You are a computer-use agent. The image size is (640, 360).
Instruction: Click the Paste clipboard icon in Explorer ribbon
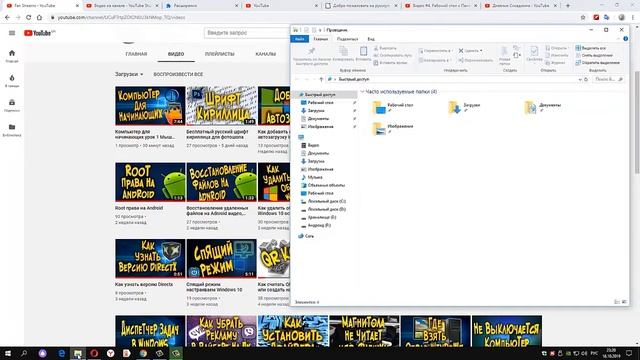point(363,51)
